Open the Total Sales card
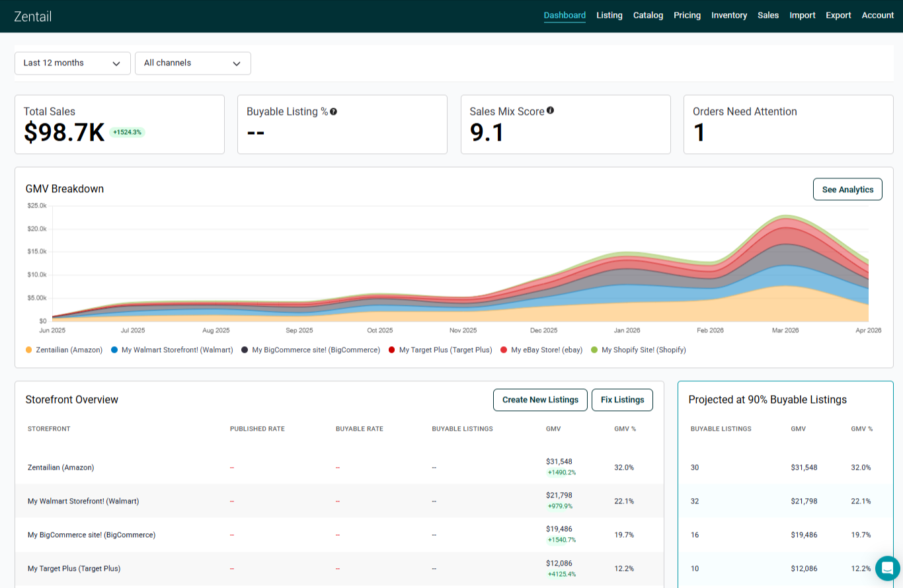The height and width of the screenshot is (588, 903). coord(120,125)
